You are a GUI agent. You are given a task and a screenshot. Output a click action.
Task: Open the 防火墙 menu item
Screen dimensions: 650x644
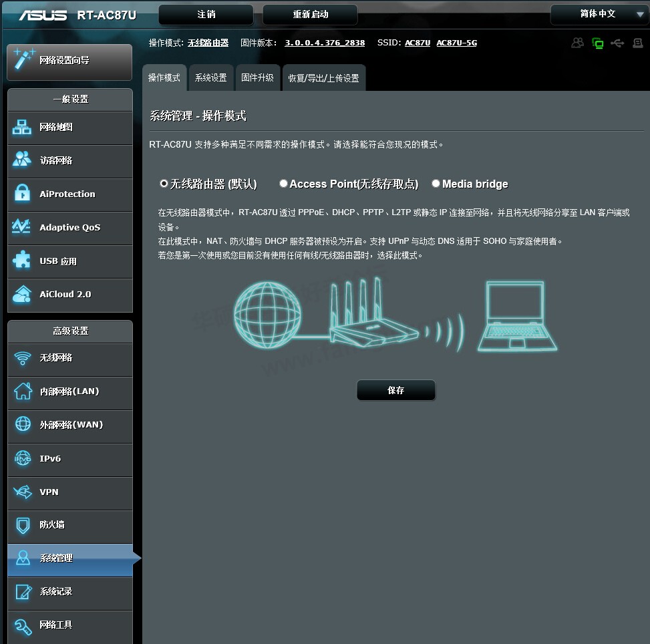click(70, 526)
